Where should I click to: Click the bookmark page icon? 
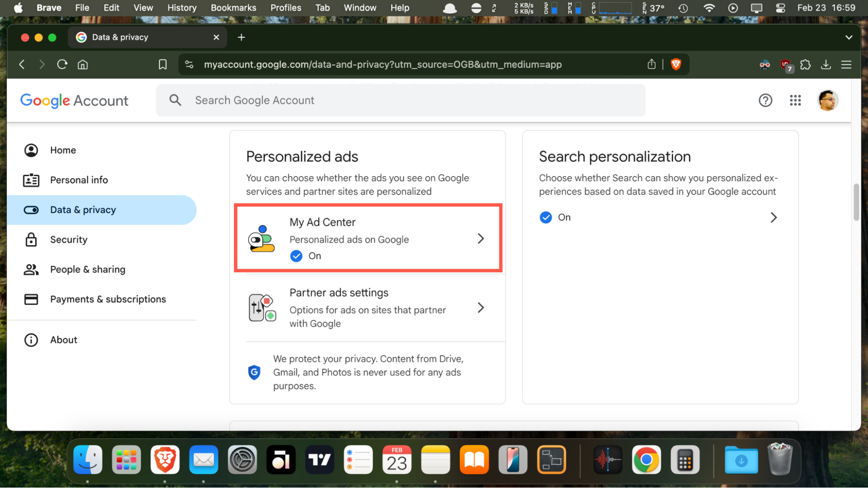[162, 64]
